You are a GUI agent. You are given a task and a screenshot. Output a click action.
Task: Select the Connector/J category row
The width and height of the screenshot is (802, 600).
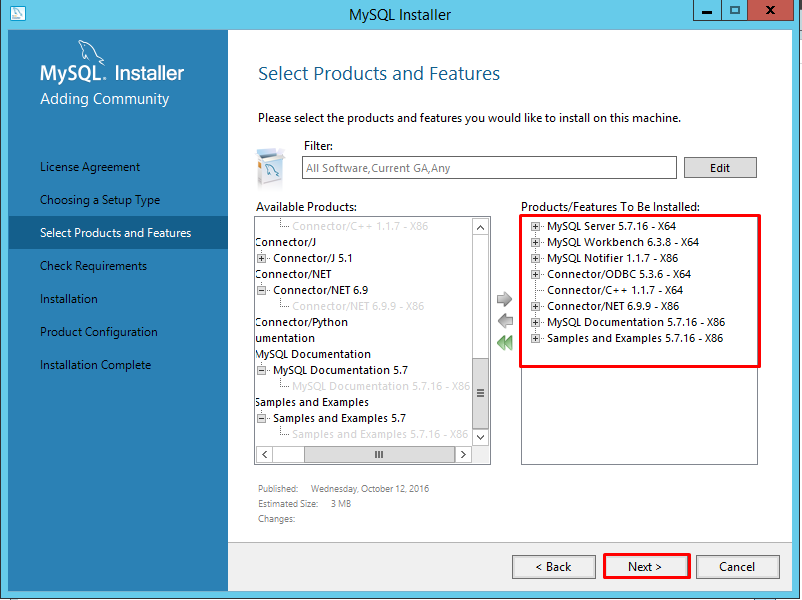pyautogui.click(x=285, y=242)
